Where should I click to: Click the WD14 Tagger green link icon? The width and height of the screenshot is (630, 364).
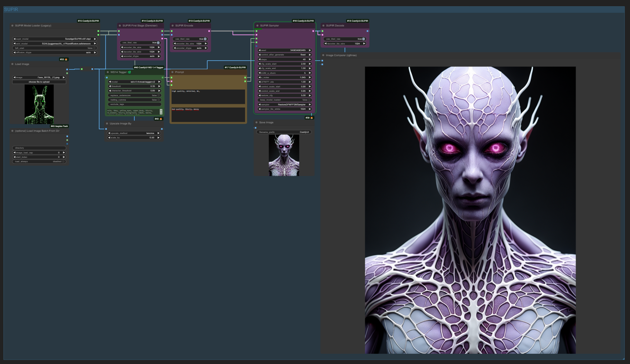click(x=129, y=72)
